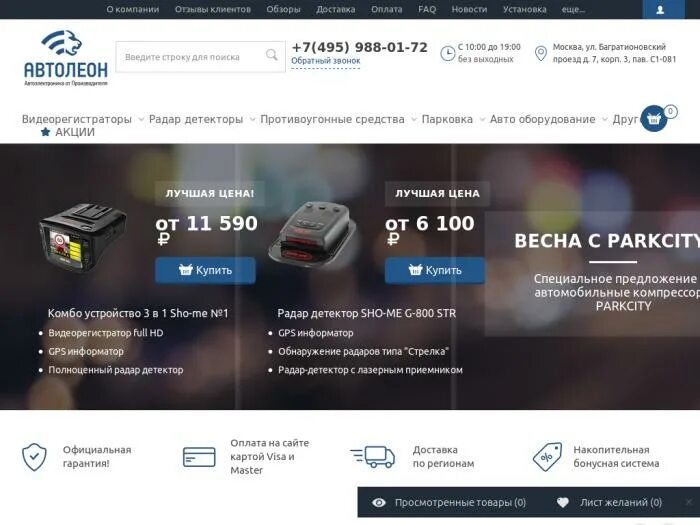Open the Доставка menu item
This screenshot has width=700, height=525.
coord(336,9)
